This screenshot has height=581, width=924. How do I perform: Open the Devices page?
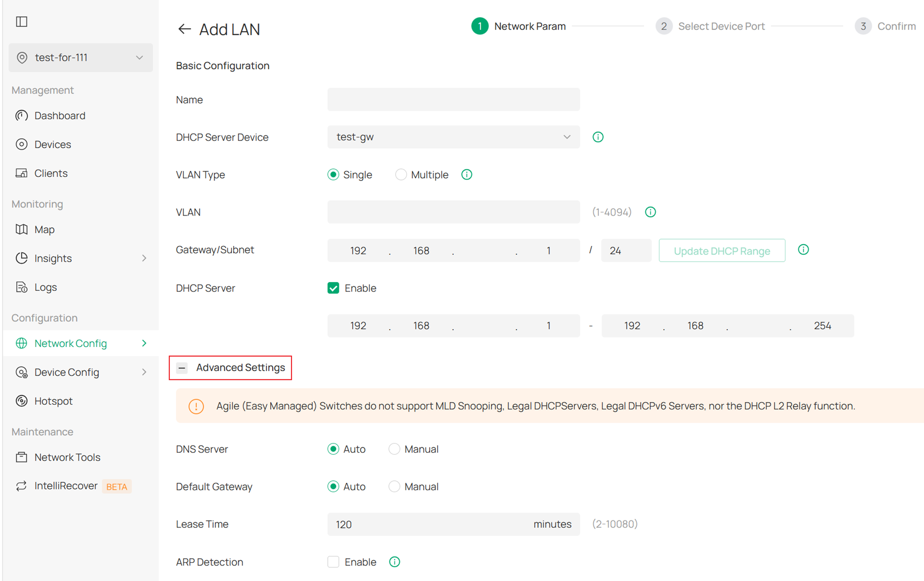point(52,144)
